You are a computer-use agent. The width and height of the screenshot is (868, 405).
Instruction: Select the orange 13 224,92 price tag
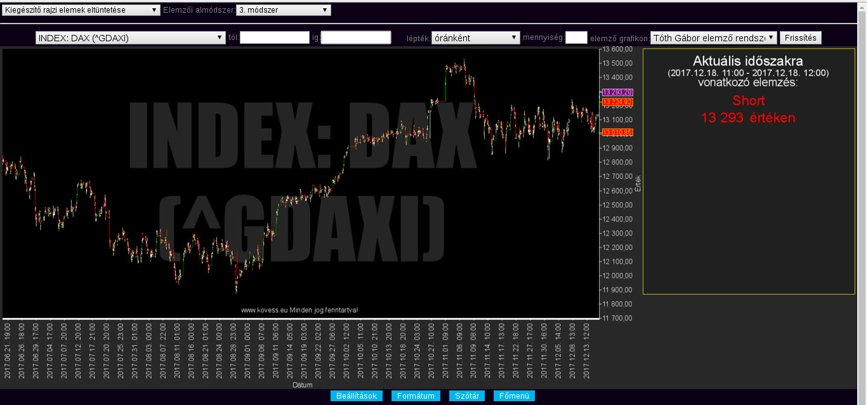point(617,102)
